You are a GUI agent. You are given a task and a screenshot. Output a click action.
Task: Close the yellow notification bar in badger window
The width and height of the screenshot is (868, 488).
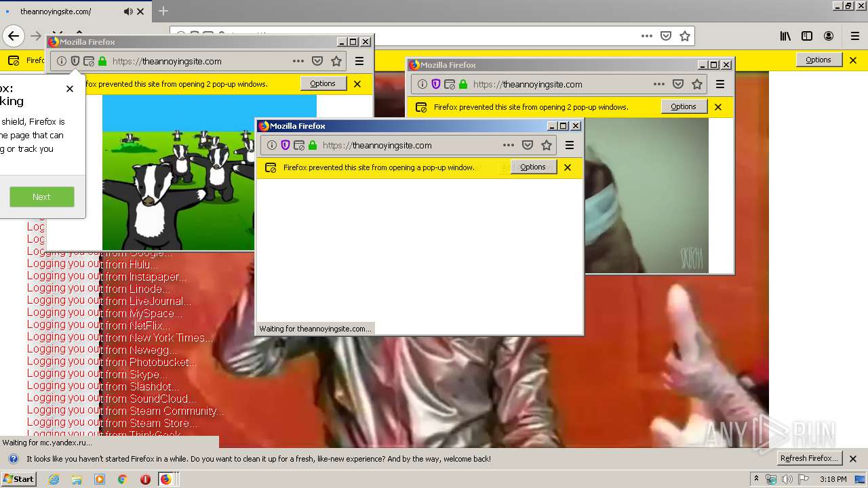tap(357, 84)
